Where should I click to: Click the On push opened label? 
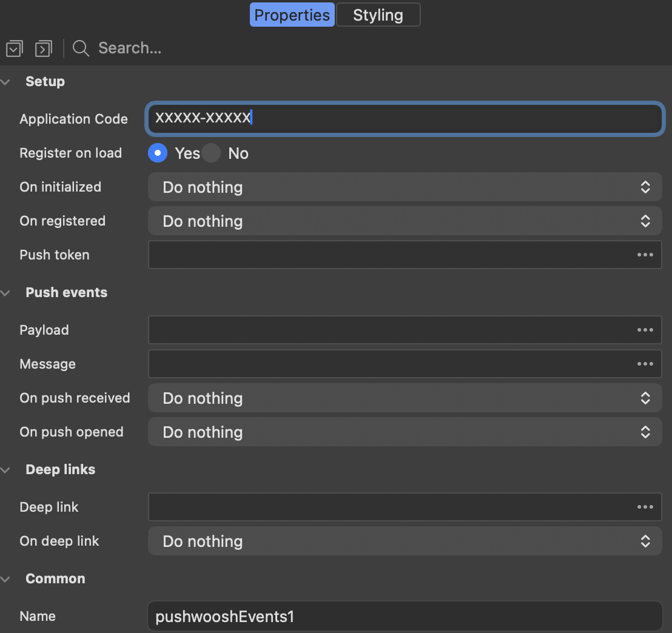coord(72,432)
